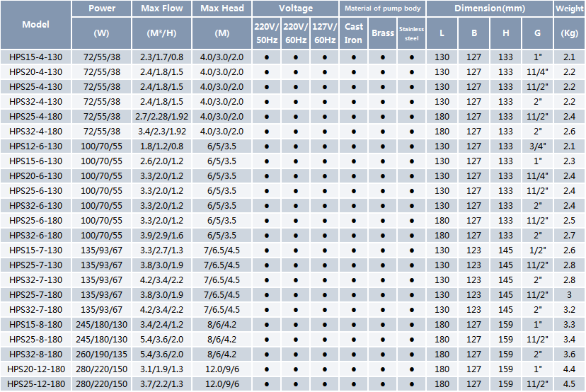The height and width of the screenshot is (392, 586).
Task: Click the Voltage header cell
Action: pos(295,8)
